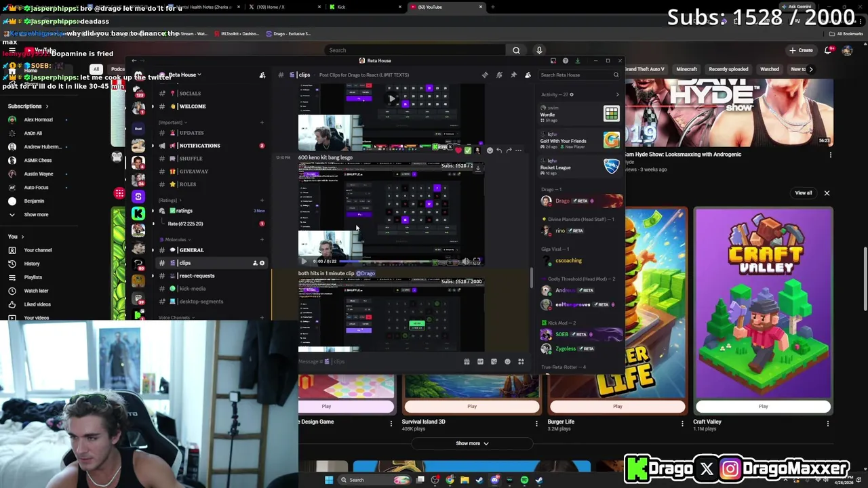
Task: Open notification settings bell in Discord header
Action: [x=499, y=75]
